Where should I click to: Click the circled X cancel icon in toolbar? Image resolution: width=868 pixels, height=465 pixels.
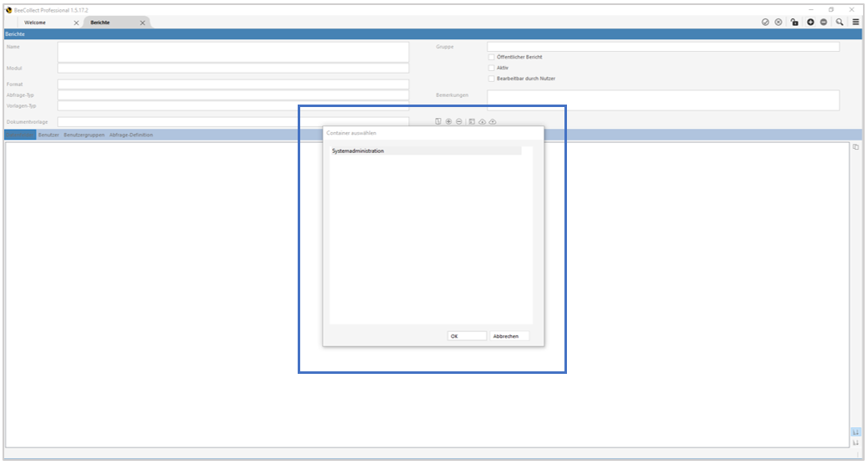tap(779, 22)
